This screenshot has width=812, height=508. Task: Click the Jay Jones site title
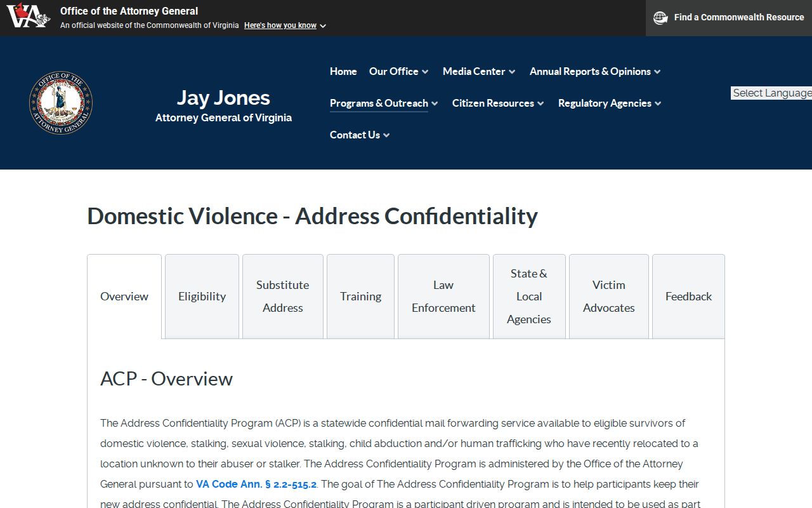[x=223, y=98]
